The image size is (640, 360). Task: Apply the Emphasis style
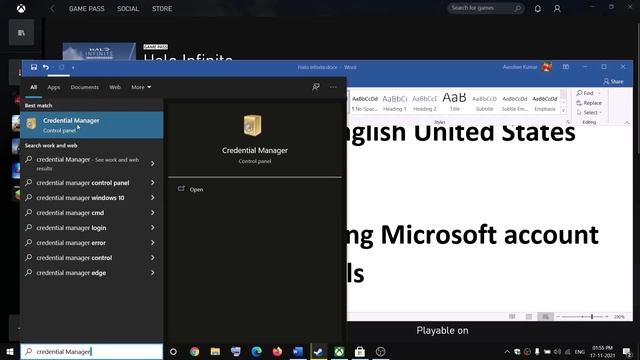pyautogui.click(x=545, y=103)
